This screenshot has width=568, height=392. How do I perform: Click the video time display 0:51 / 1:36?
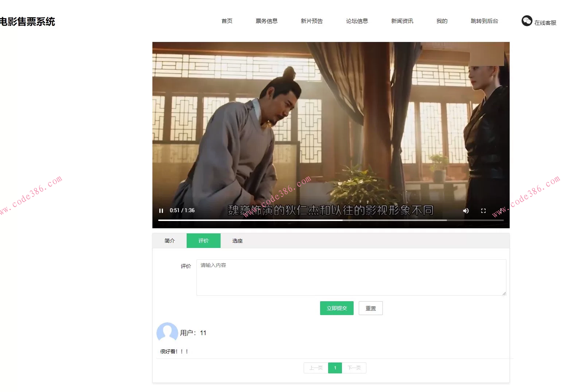[x=182, y=210]
